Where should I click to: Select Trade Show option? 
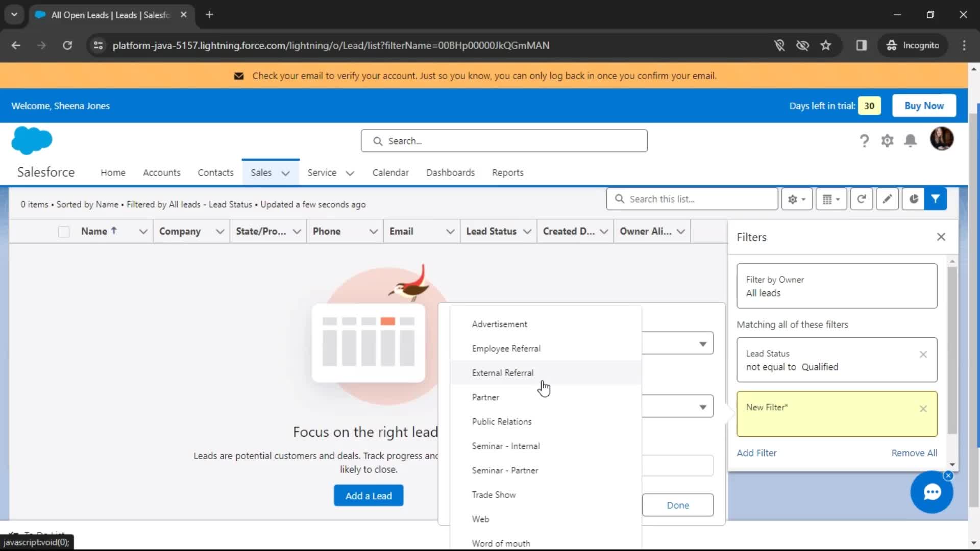click(x=546, y=495)
